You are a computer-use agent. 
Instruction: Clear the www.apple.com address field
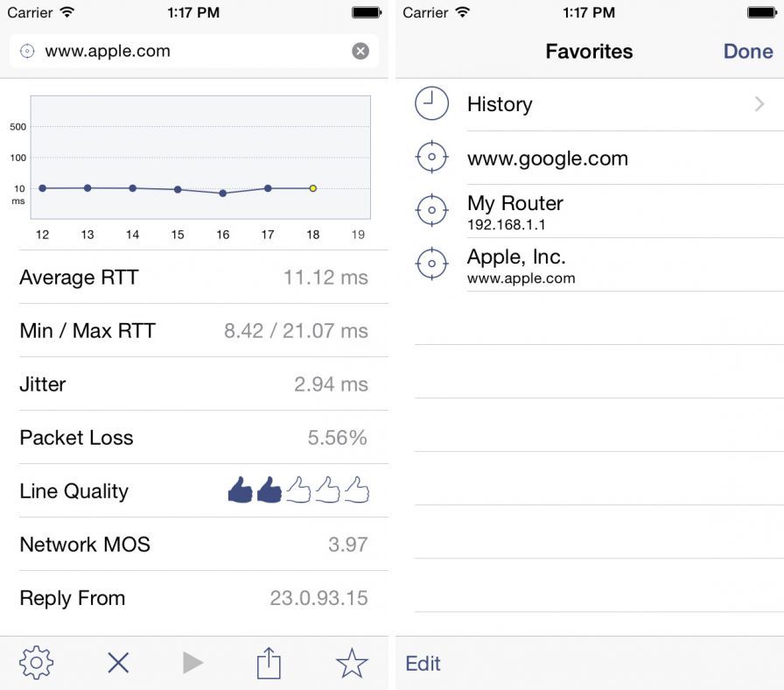pyautogui.click(x=360, y=51)
